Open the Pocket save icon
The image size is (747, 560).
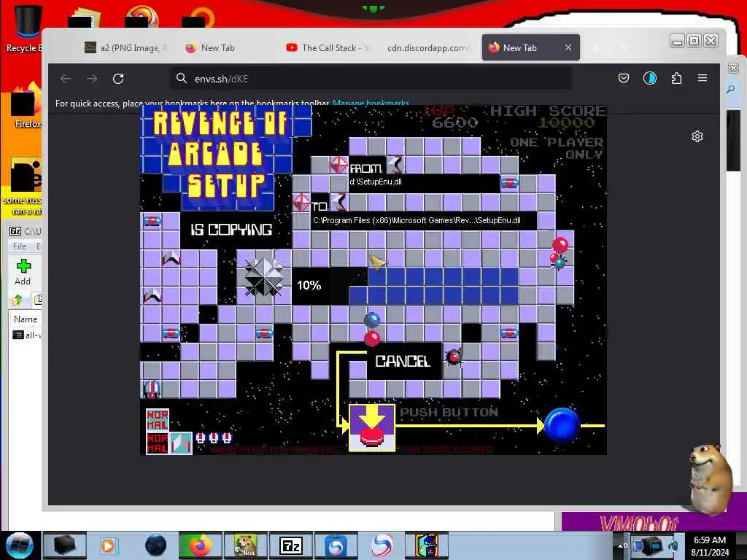click(x=623, y=78)
